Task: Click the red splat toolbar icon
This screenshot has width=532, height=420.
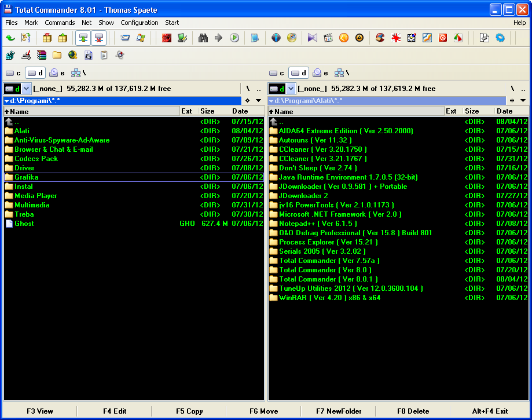Action: point(395,38)
